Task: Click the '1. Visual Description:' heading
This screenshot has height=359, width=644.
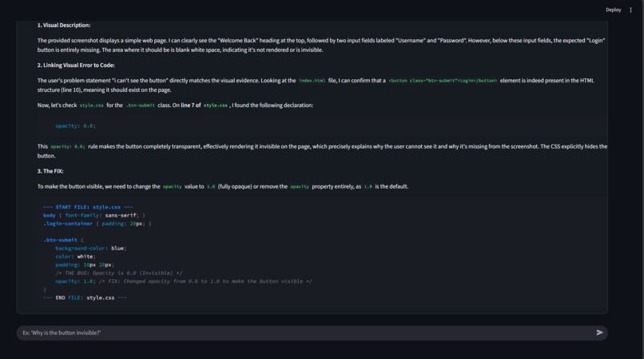Action: [64, 25]
